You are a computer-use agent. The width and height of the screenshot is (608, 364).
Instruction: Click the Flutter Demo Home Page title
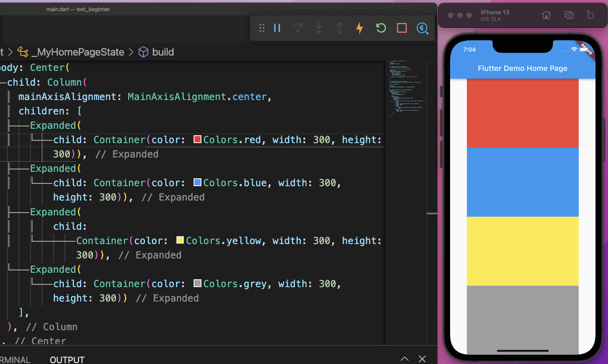[522, 68]
